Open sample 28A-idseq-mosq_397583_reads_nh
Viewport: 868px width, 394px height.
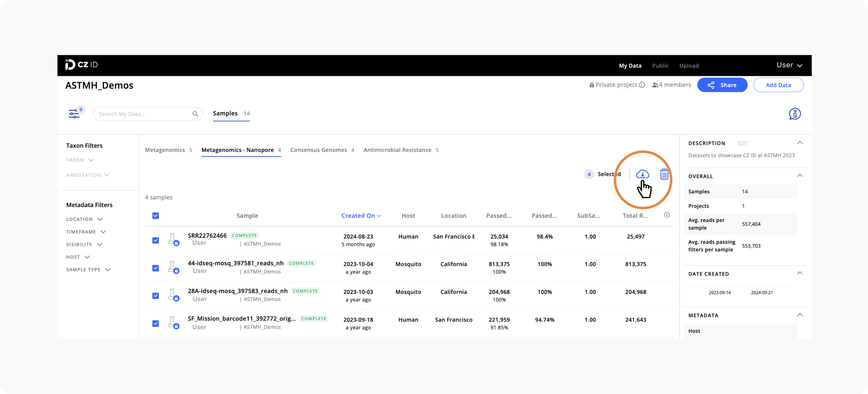[x=237, y=291]
